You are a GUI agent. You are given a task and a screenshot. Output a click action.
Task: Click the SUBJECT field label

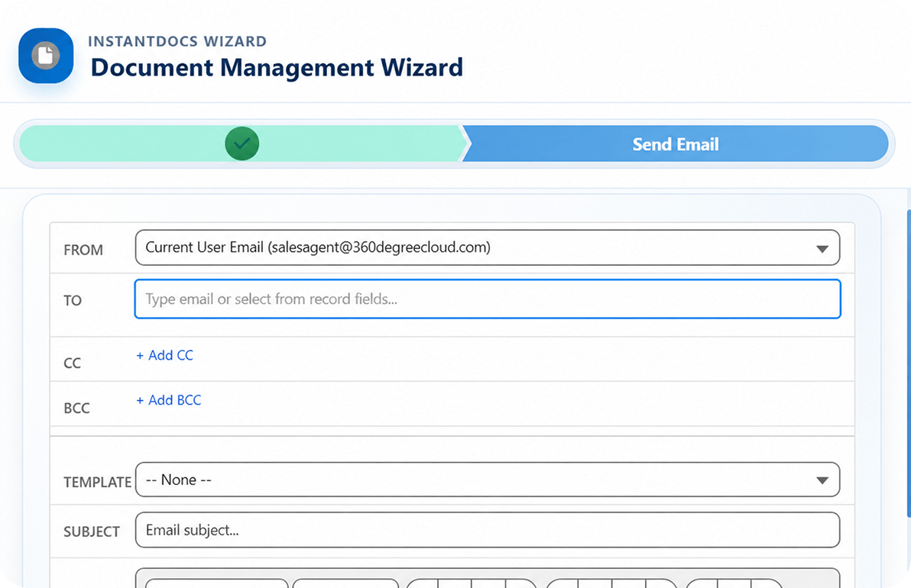[x=92, y=531]
